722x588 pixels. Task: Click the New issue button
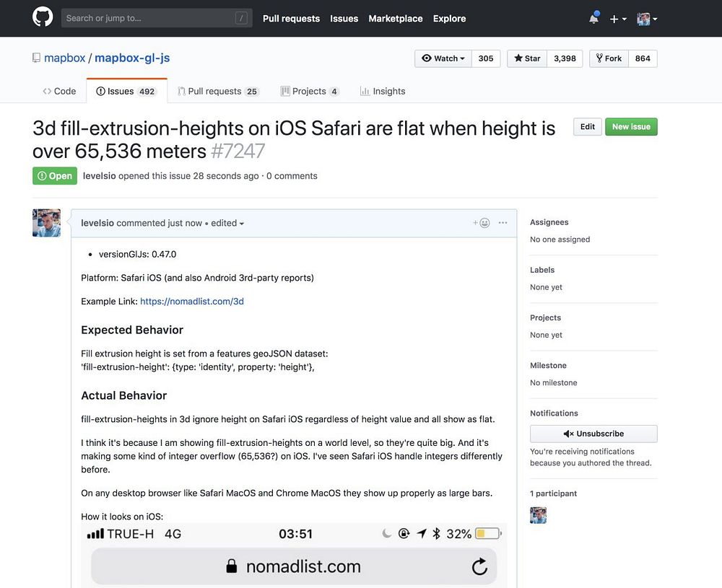point(631,127)
